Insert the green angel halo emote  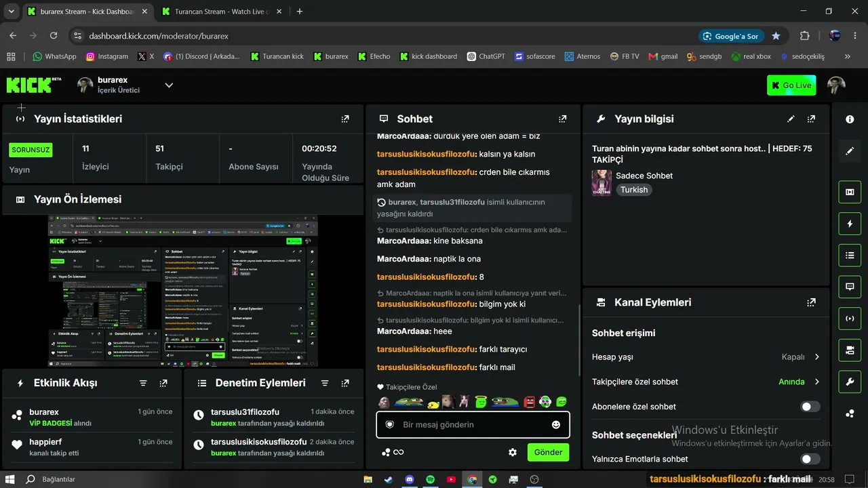click(x=481, y=402)
